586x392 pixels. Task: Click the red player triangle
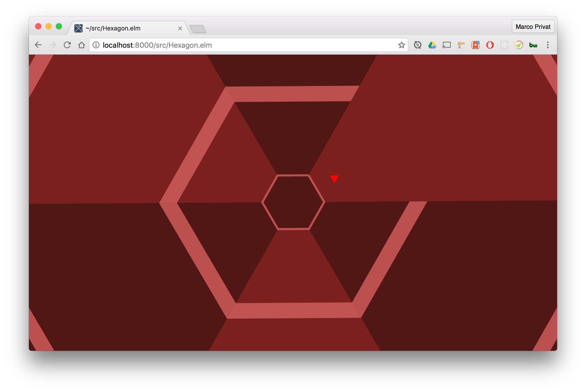pos(334,179)
